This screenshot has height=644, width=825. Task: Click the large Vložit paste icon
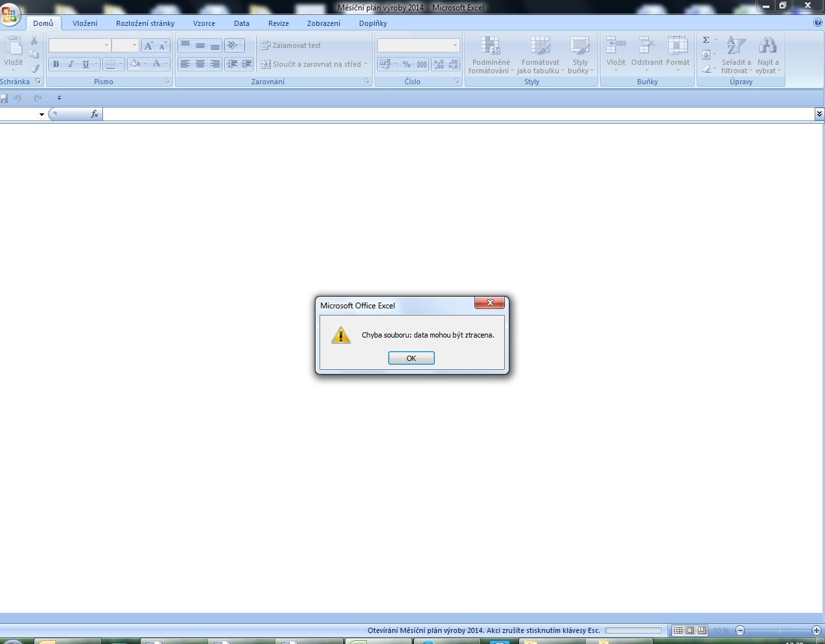pos(13,45)
